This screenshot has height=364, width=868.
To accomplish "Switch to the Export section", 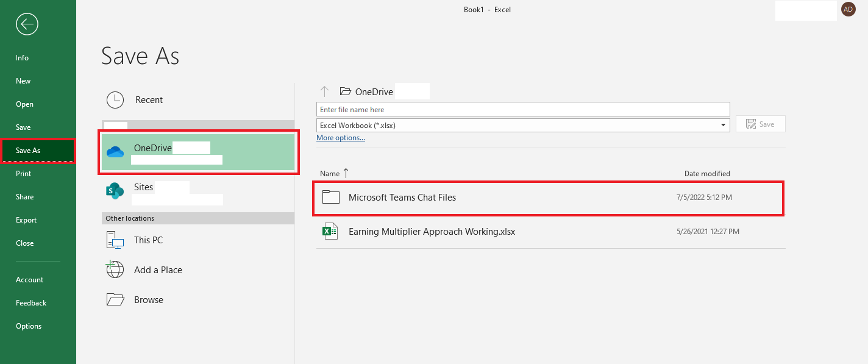I will pos(26,219).
